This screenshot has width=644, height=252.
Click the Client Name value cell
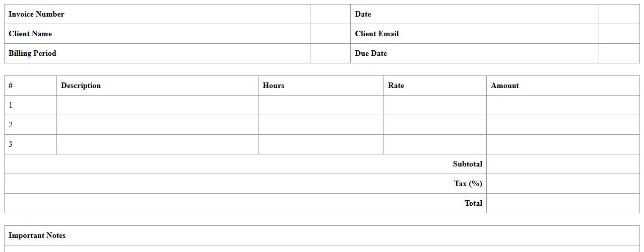tap(330, 34)
